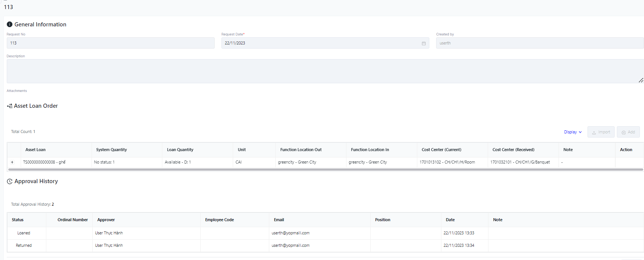Image resolution: width=644 pixels, height=260 pixels.
Task: Expand the asset row with plus icon
Action: point(12,162)
